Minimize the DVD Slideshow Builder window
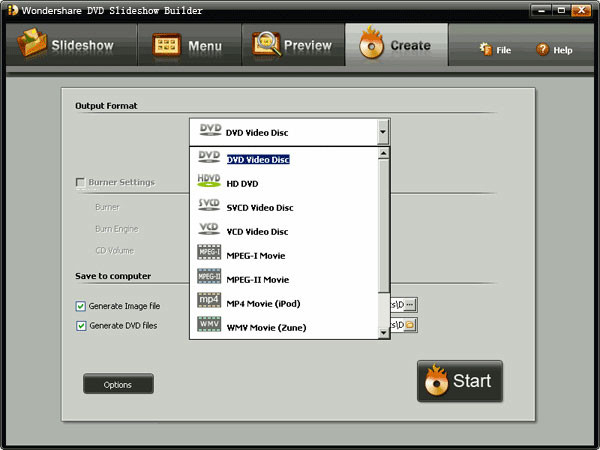600x450 pixels. (541, 10)
